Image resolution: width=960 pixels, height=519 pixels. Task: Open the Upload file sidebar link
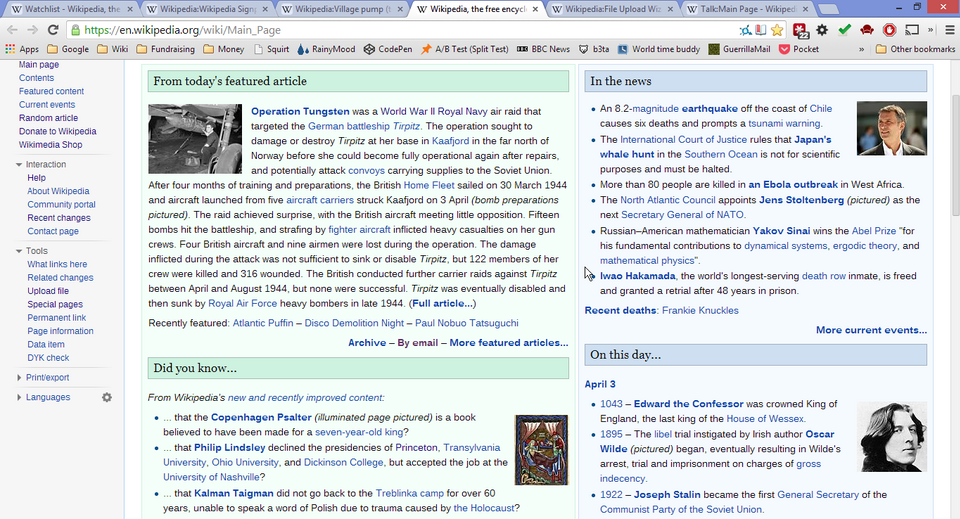(x=48, y=291)
